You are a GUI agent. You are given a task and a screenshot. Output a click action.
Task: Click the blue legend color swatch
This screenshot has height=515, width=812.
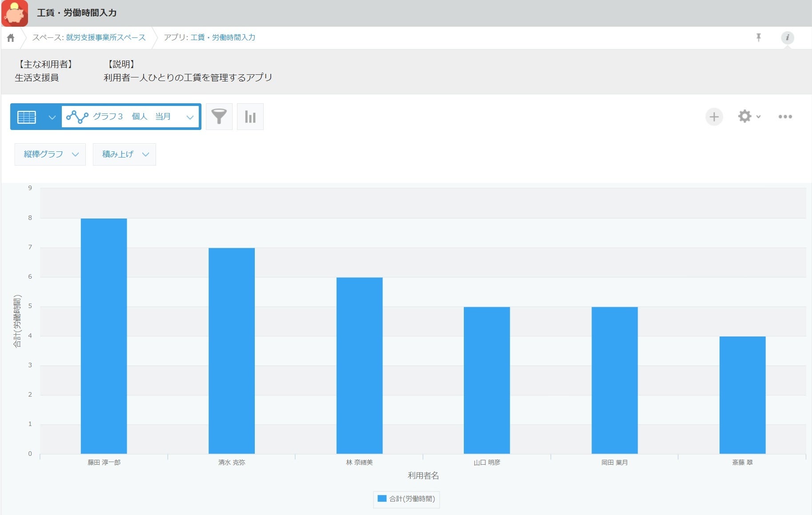coord(382,499)
